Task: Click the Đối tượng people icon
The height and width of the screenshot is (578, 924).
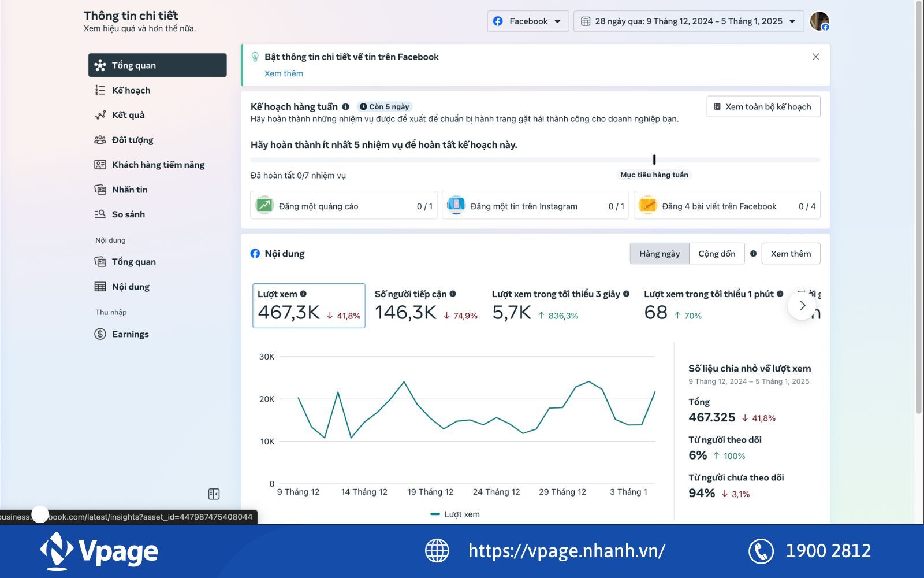Action: tap(100, 140)
